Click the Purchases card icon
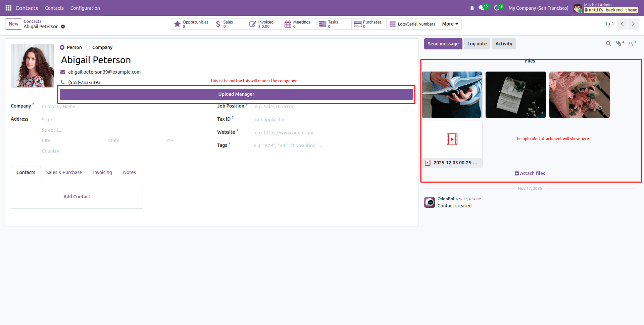 [357, 24]
